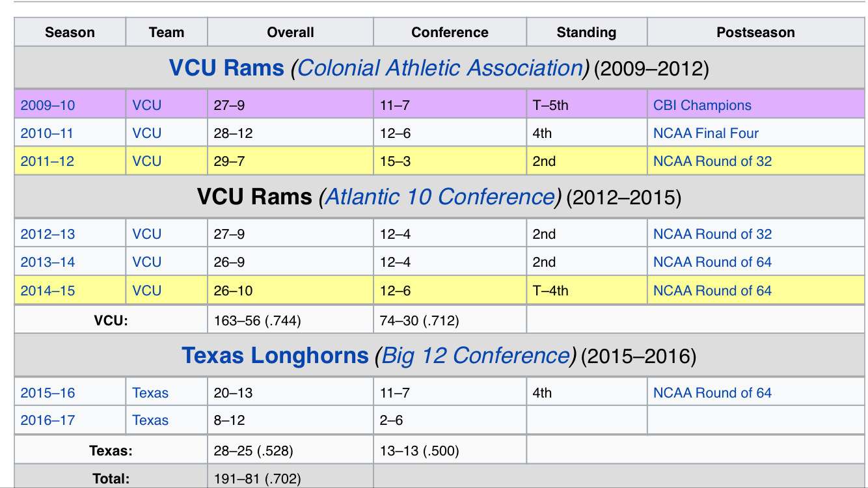The image size is (868, 488).
Task: Select the 13–13 (.500) conference total cell
Action: [450, 450]
